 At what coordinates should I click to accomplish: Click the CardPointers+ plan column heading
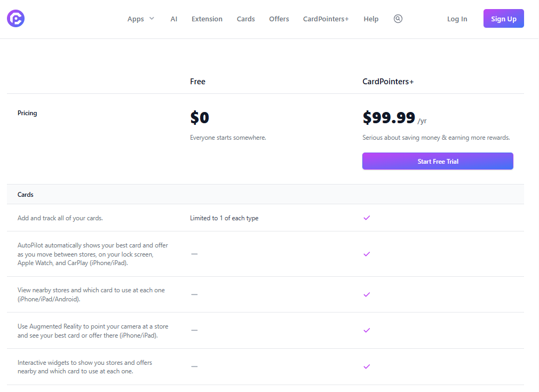[x=388, y=82]
